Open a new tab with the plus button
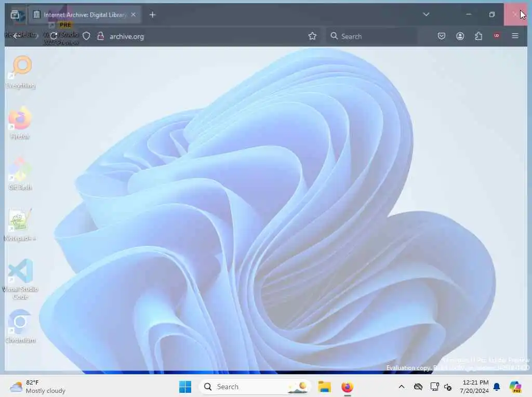 [152, 15]
